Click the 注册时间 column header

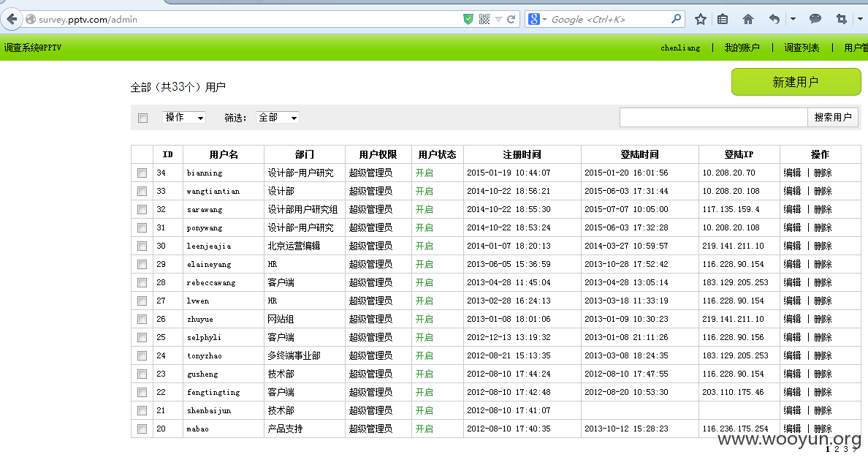(522, 154)
